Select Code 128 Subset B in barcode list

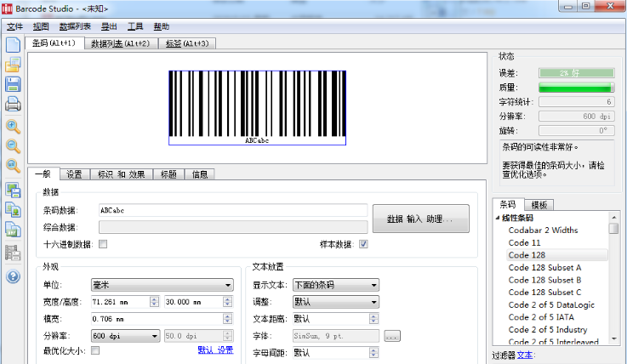(x=544, y=280)
